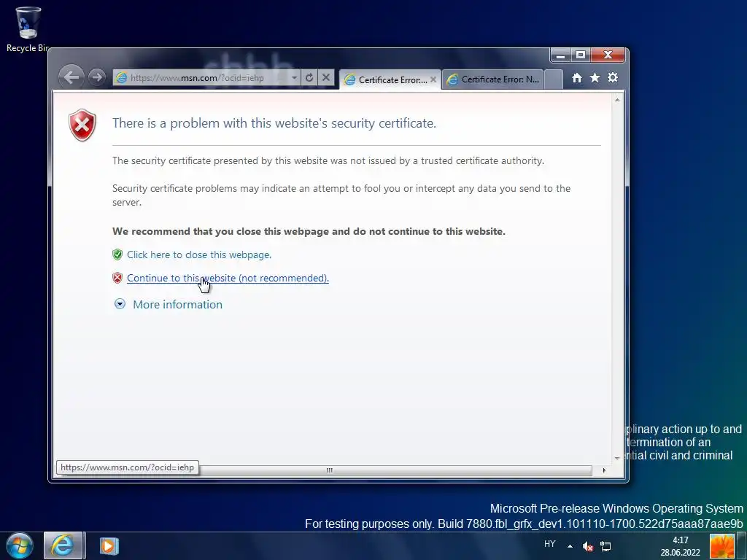Open the Windows Start orb
The width and height of the screenshot is (747, 560).
20,545
